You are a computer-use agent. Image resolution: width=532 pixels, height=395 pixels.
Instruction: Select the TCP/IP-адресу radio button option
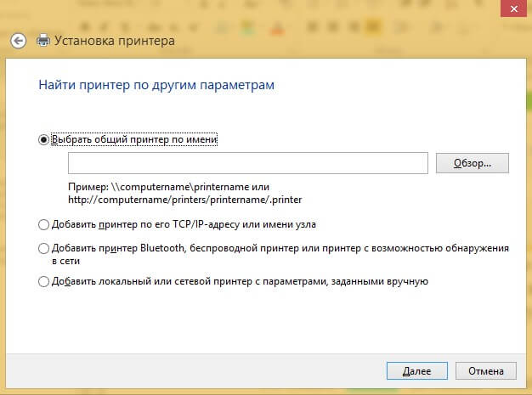pos(44,225)
